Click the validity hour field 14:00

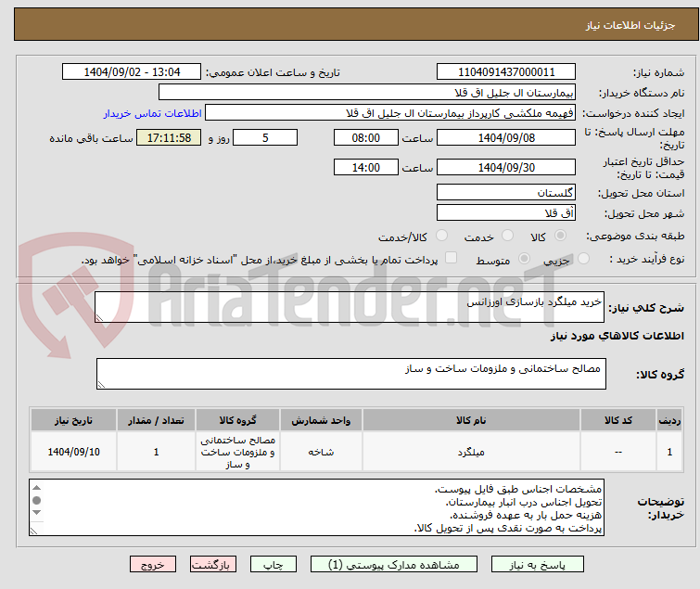pos(365,168)
